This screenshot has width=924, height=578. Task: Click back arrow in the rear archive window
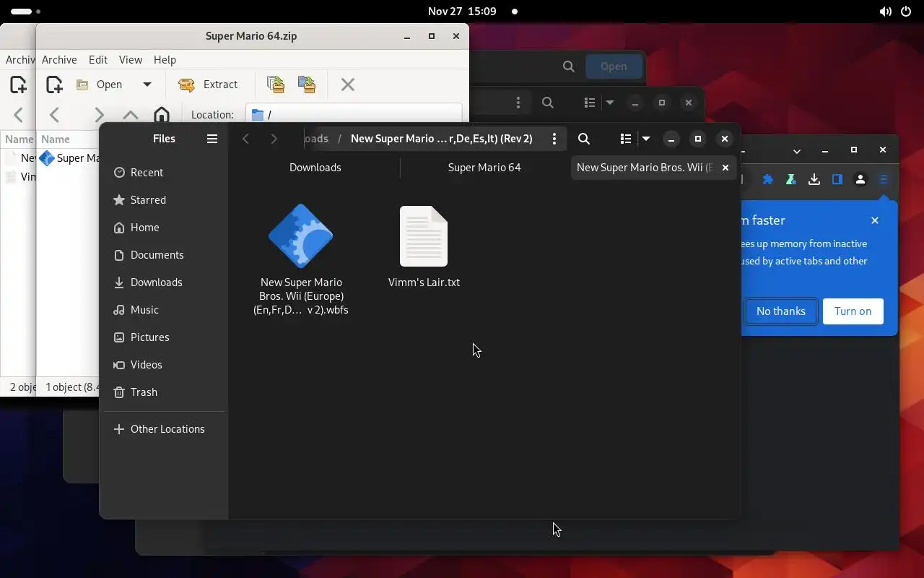(19, 114)
